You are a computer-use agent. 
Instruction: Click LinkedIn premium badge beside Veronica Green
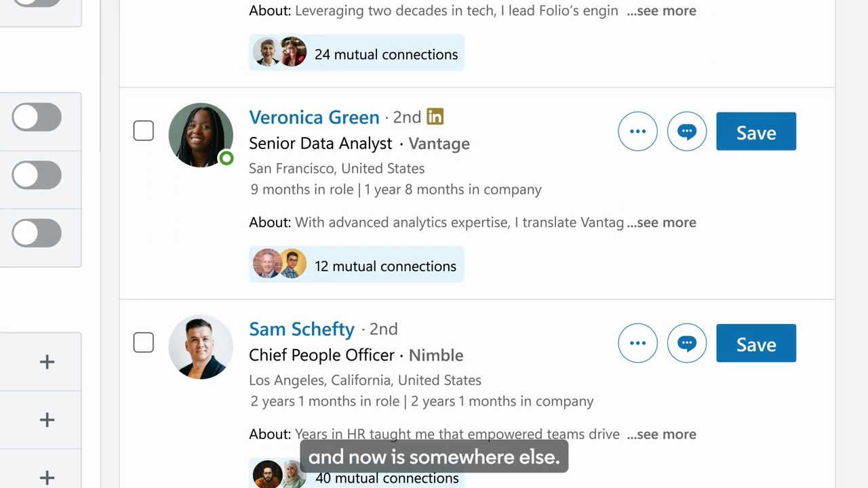pos(435,117)
